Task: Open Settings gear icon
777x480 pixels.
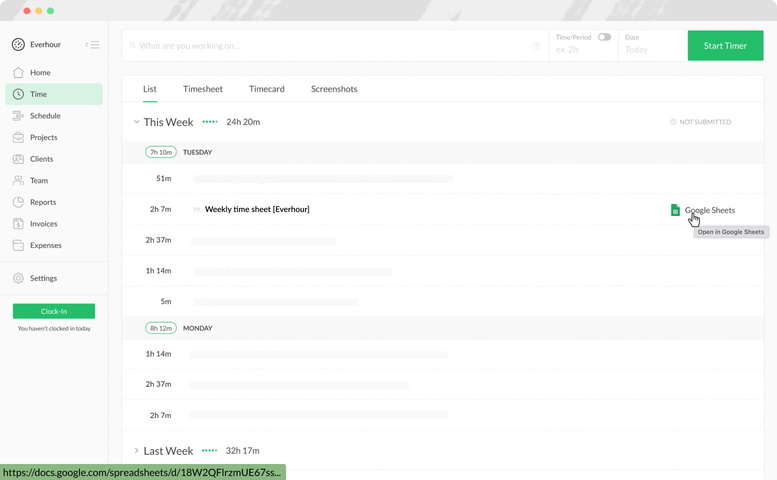Action: click(x=18, y=278)
